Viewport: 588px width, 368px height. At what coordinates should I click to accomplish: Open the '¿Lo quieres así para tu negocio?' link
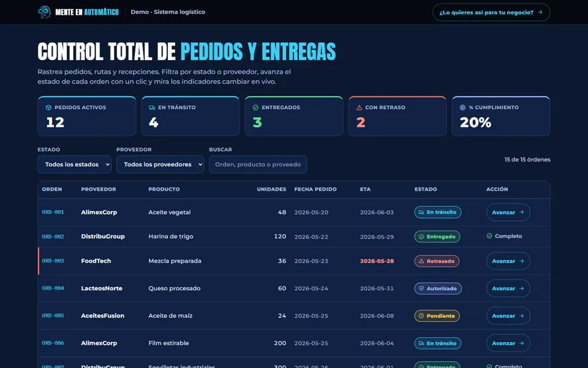(491, 12)
